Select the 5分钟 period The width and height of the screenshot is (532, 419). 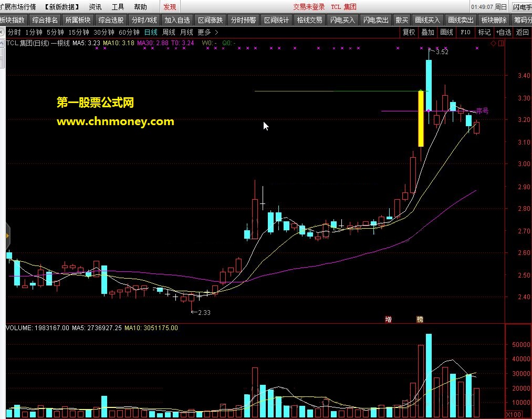[55, 32]
